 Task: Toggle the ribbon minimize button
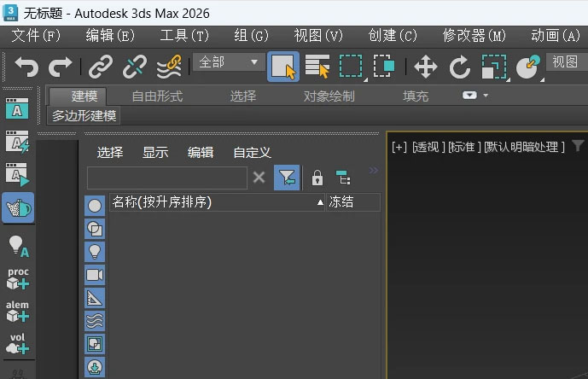coord(469,96)
